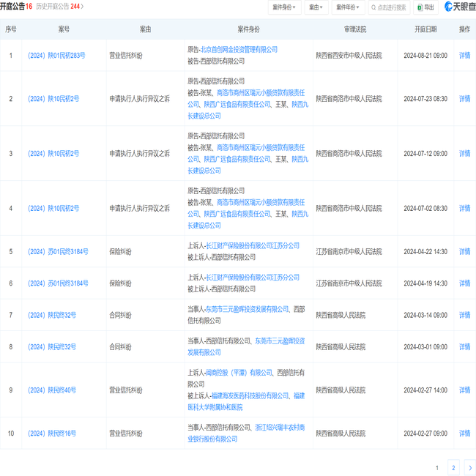Open 长江财产保险 link in row 5
This screenshot has width=476, height=476.
pyautogui.click(x=253, y=245)
